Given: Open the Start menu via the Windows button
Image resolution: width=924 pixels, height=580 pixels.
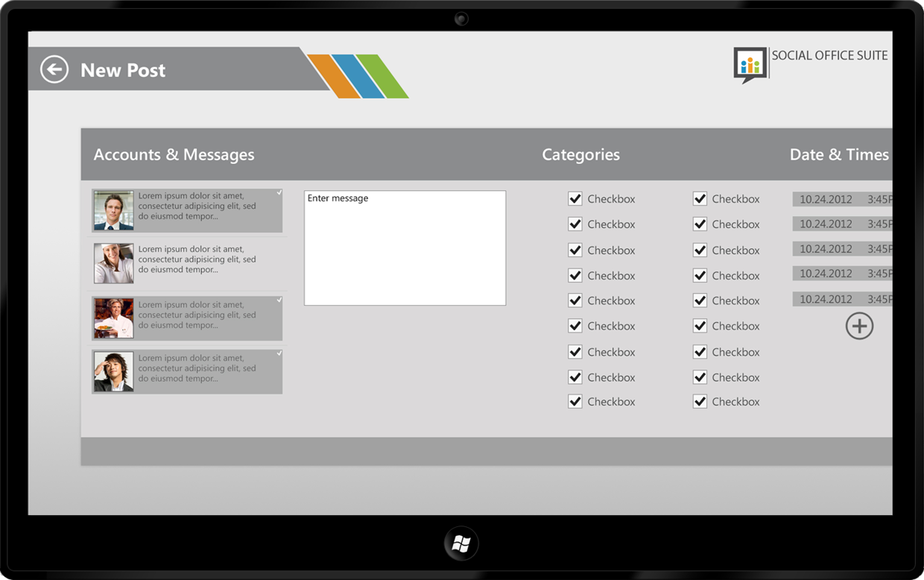Looking at the screenshot, I should (461, 543).
